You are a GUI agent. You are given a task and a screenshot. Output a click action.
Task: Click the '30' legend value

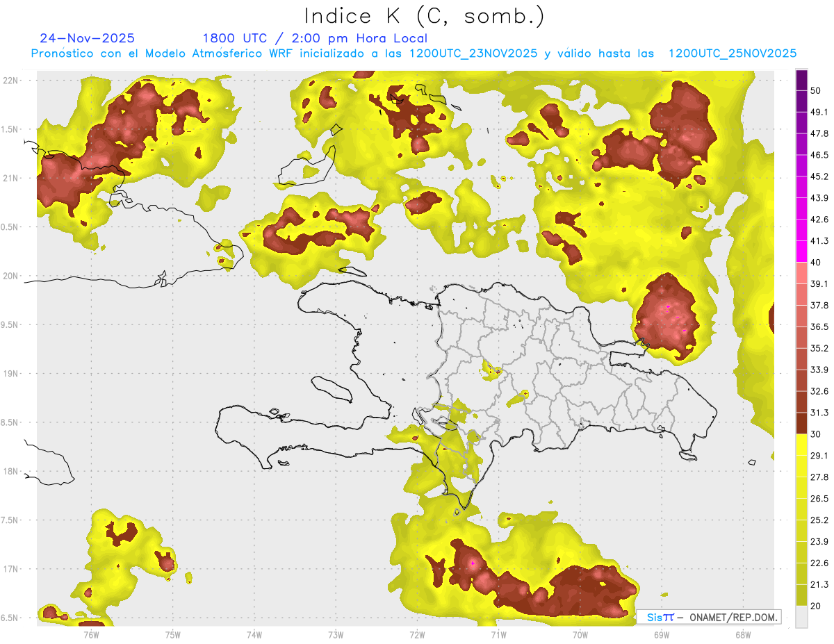click(x=816, y=434)
